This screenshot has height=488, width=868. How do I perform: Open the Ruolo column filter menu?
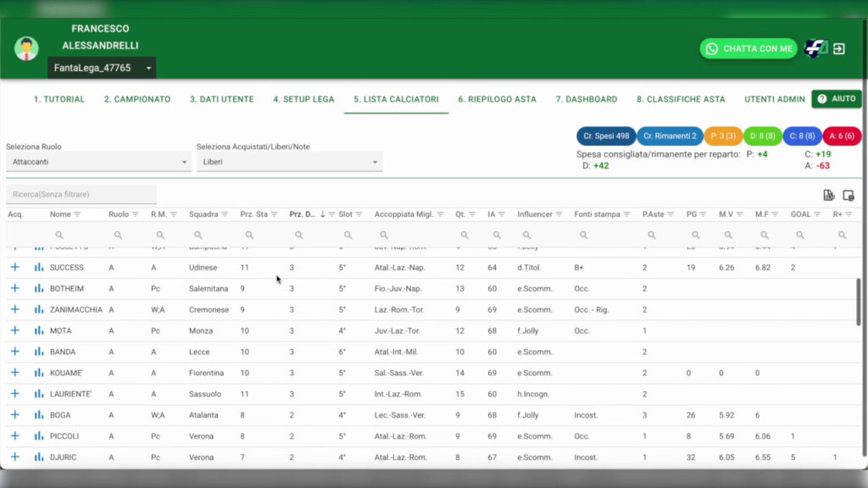point(135,214)
